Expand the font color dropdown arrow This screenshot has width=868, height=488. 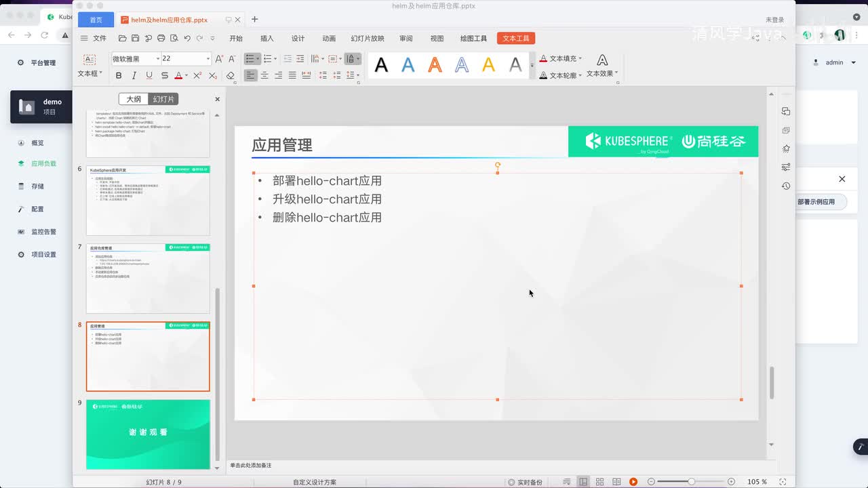[186, 75]
